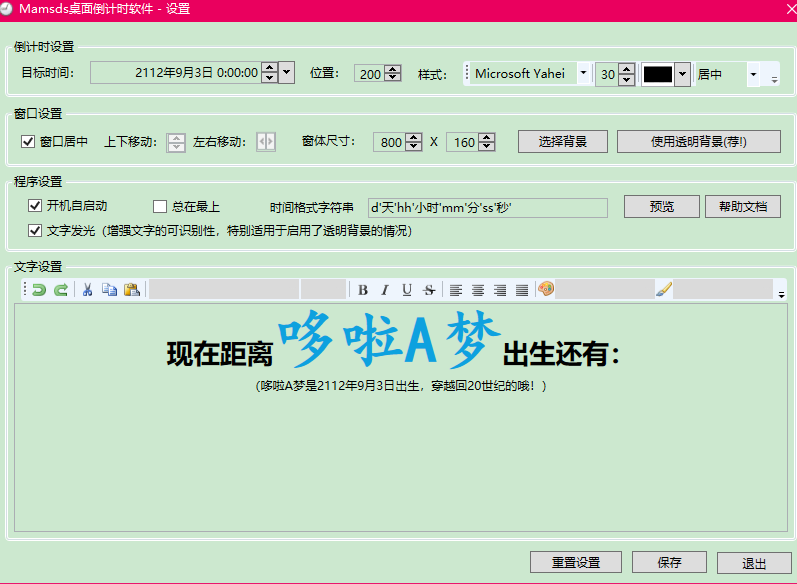The height and width of the screenshot is (584, 797).
Task: Click the 重置设置 reset button
Action: pyautogui.click(x=575, y=562)
